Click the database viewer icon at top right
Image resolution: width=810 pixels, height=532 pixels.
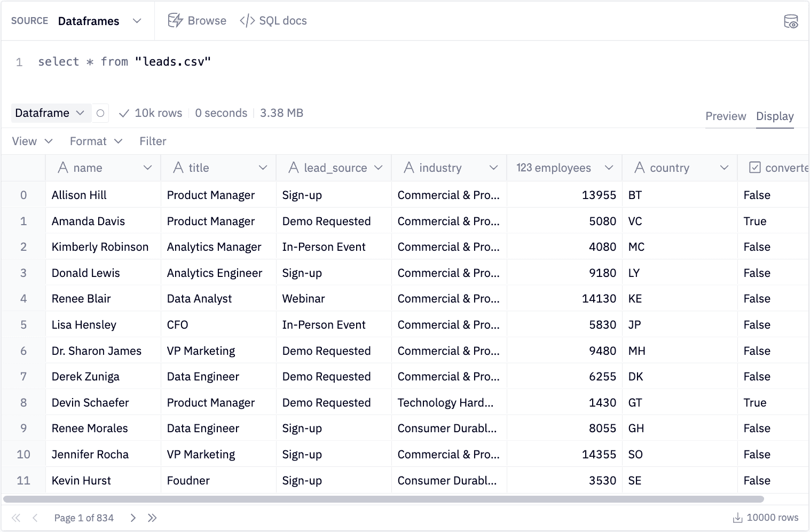click(x=791, y=21)
